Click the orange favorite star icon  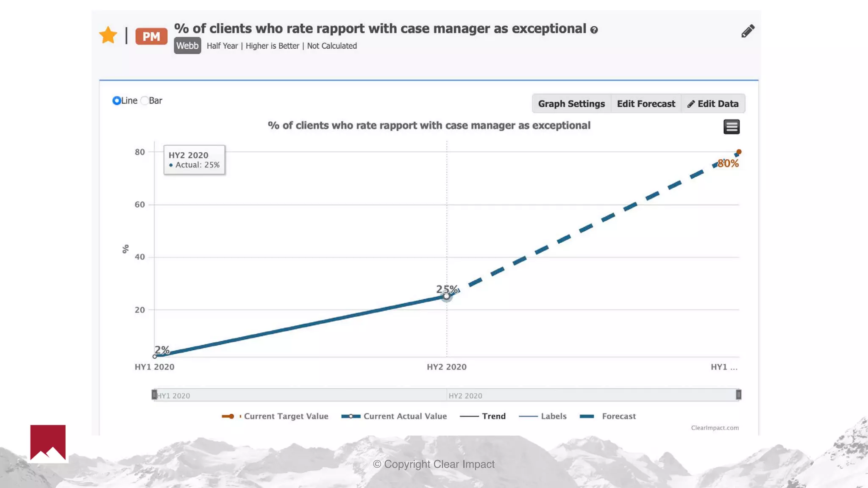pyautogui.click(x=108, y=35)
